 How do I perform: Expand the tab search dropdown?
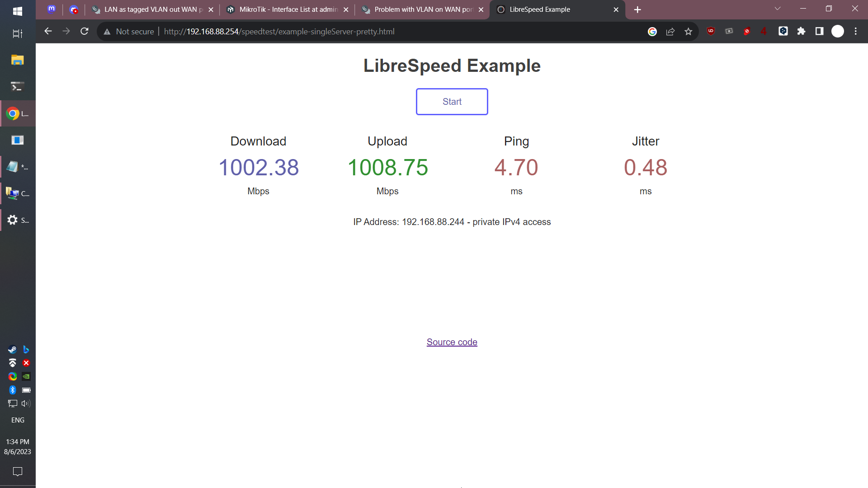[x=778, y=9]
